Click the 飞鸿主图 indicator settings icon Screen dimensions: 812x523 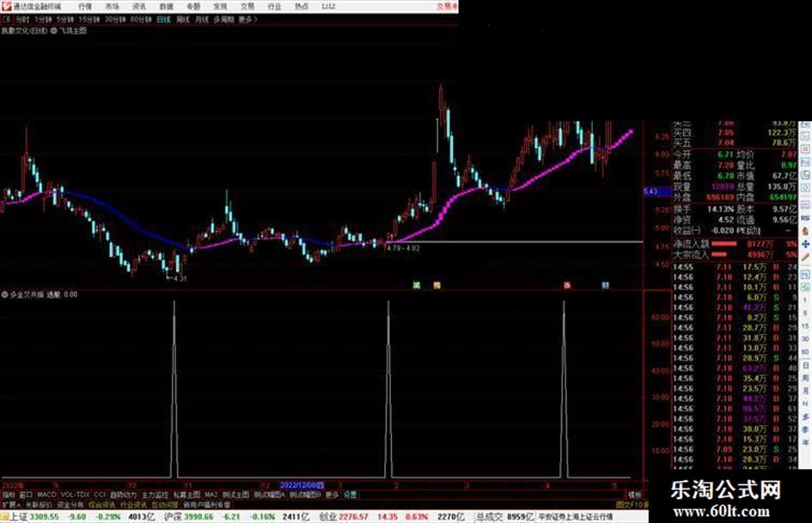tap(54, 31)
